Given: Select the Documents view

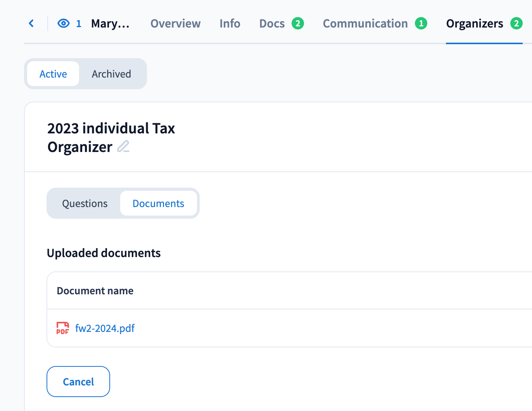Looking at the screenshot, I should (158, 204).
